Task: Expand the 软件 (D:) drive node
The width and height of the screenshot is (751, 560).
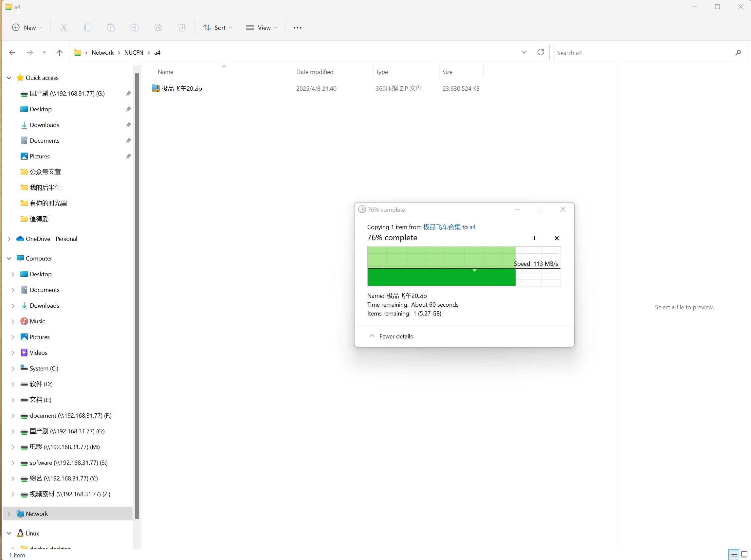Action: click(x=13, y=384)
